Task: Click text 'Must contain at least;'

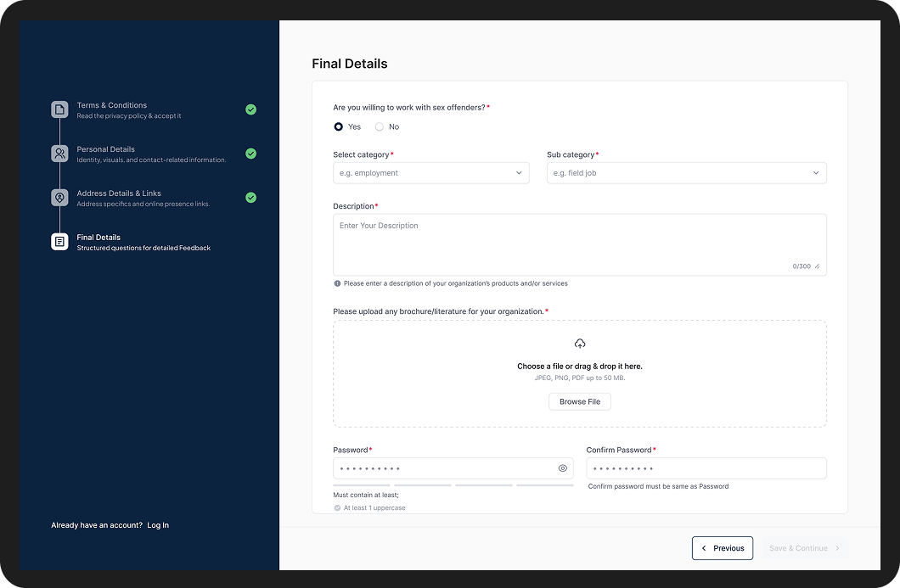Action: (366, 495)
